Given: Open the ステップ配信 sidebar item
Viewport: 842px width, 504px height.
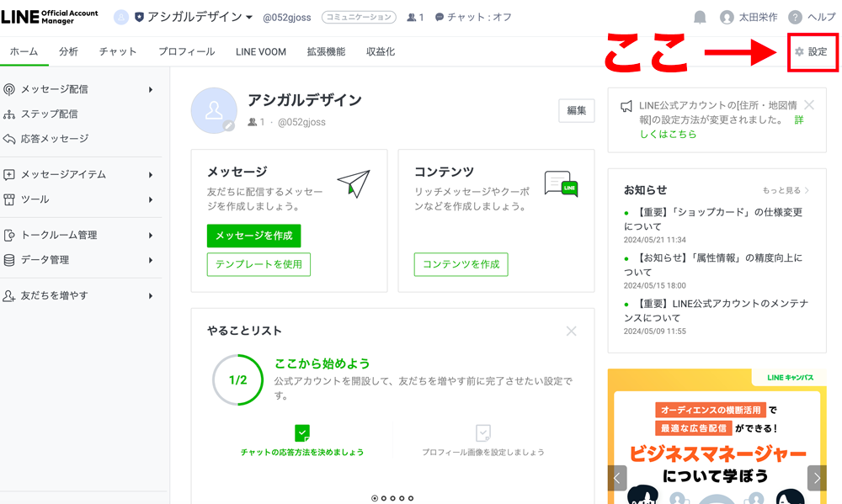Looking at the screenshot, I should (x=50, y=114).
